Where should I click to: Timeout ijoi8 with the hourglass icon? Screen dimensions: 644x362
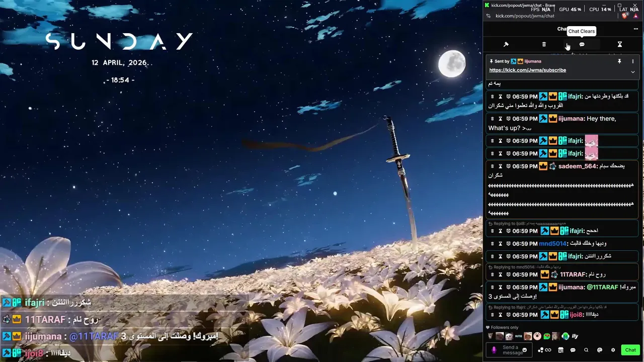click(x=500, y=315)
